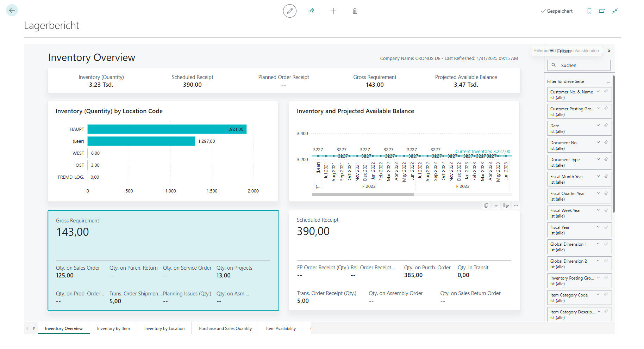The image size is (644, 349).
Task: Click the collapse arrows icon
Action: point(615,11)
